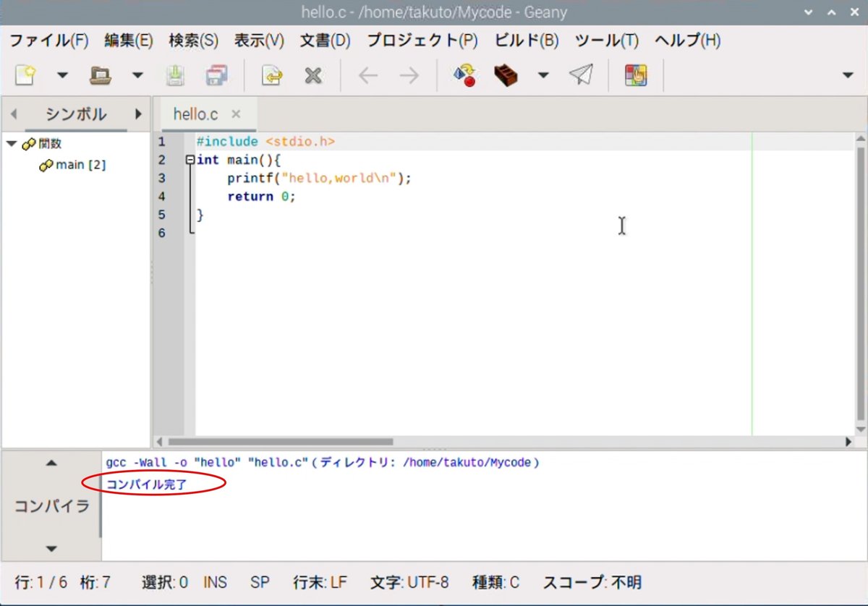The image size is (868, 606).
Task: Select the hello.c document tab
Action: (x=195, y=114)
